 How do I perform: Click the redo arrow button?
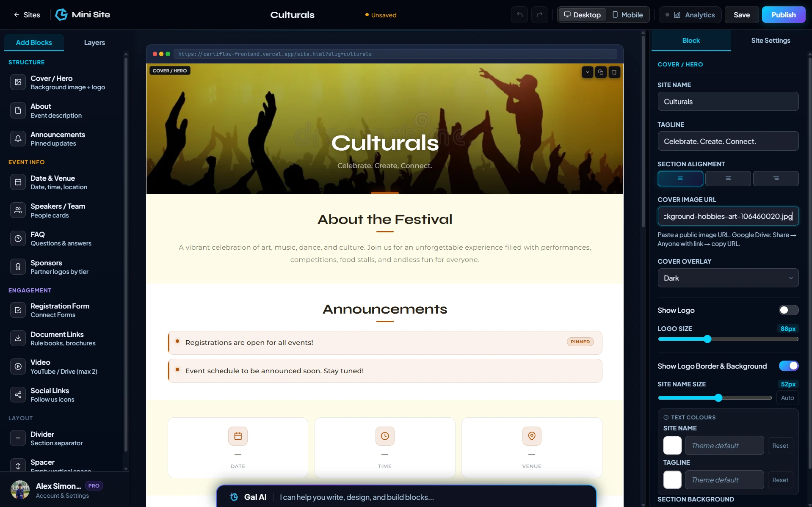tap(539, 15)
